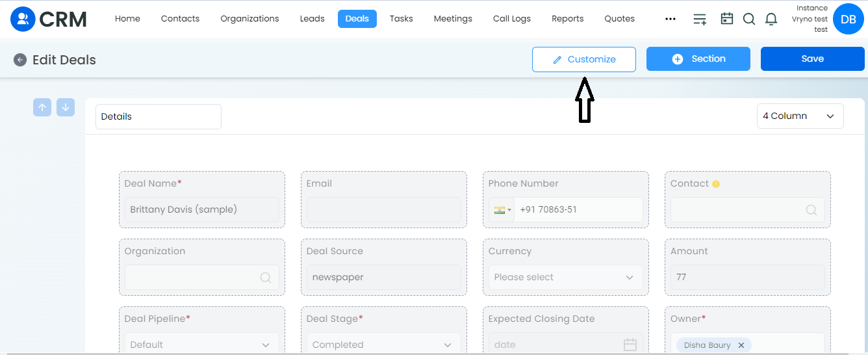Click the Contact info indicator icon

(716, 184)
